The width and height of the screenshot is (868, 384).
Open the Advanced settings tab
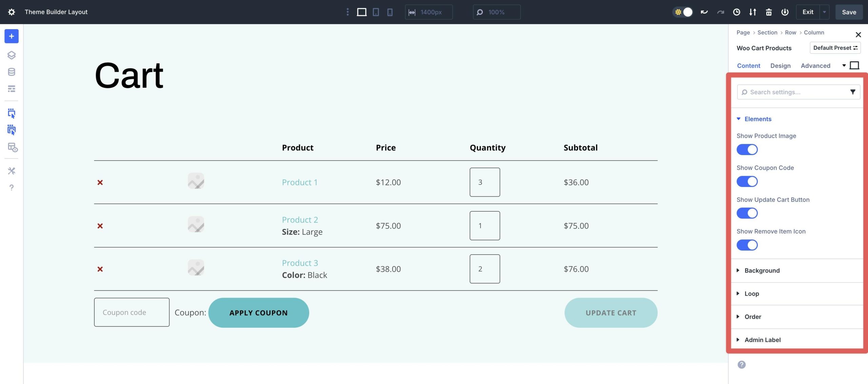pyautogui.click(x=815, y=65)
